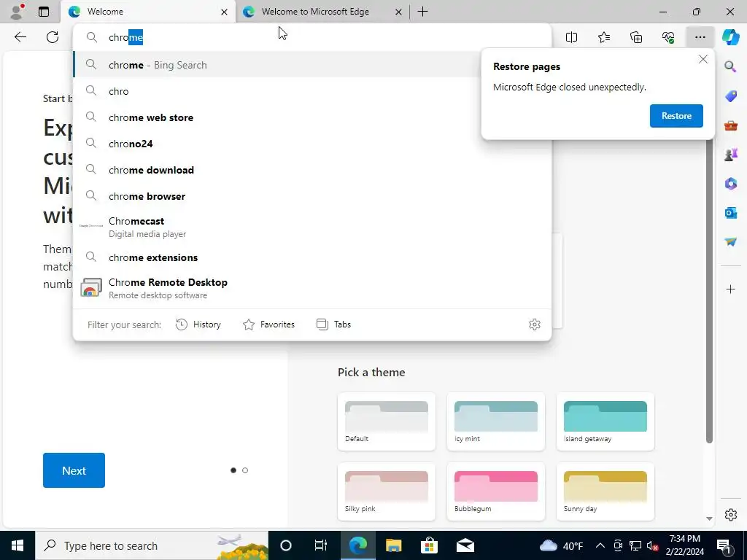747x560 pixels.
Task: Filter search by History
Action: [198, 324]
